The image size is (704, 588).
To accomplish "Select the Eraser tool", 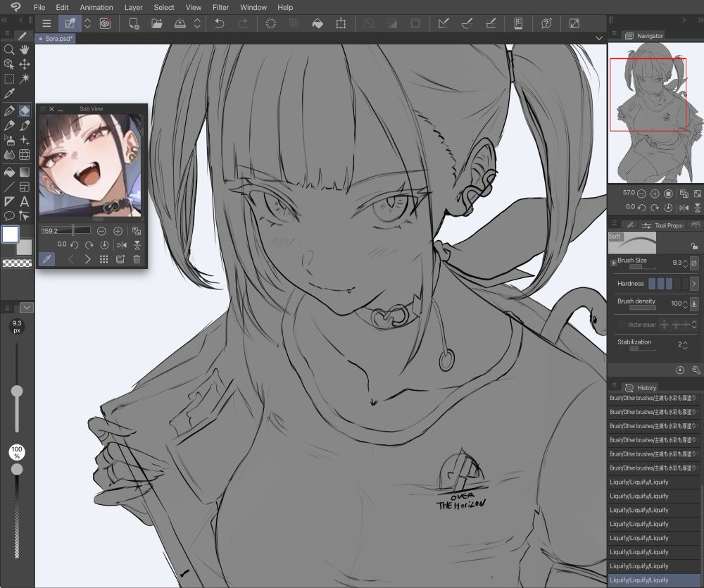I will pyautogui.click(x=25, y=111).
